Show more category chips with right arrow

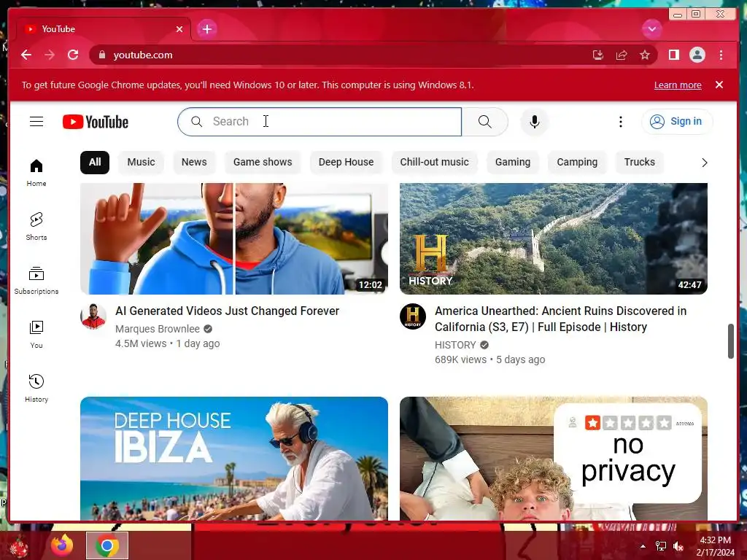click(x=704, y=163)
